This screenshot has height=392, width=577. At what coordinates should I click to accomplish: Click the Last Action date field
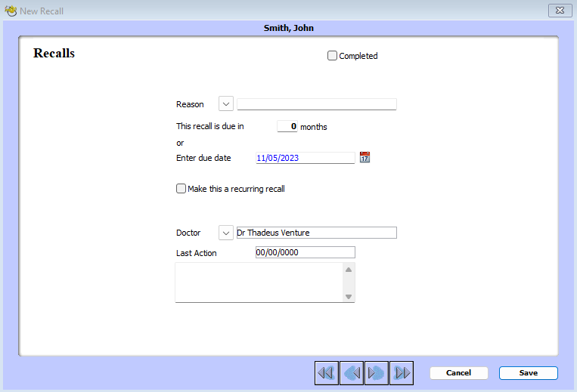pyautogui.click(x=305, y=253)
